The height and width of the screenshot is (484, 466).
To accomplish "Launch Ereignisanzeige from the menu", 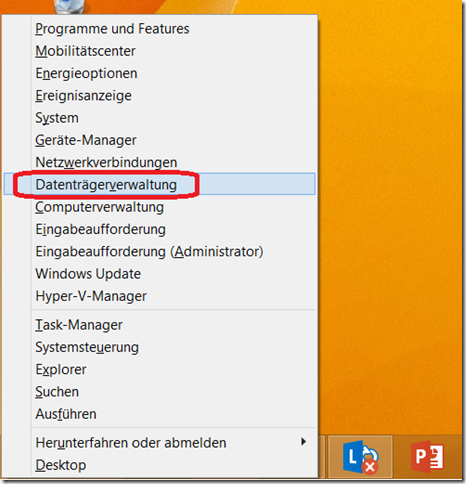I will (x=159, y=96).
